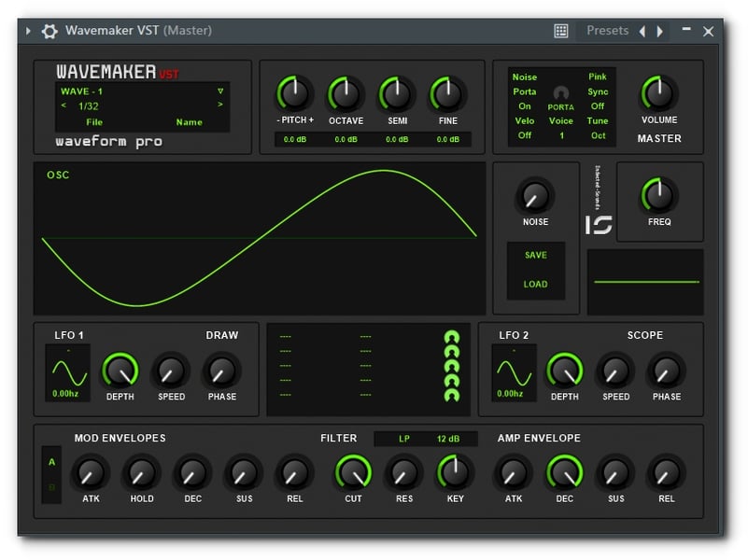Select mod envelope A selector

click(x=51, y=462)
